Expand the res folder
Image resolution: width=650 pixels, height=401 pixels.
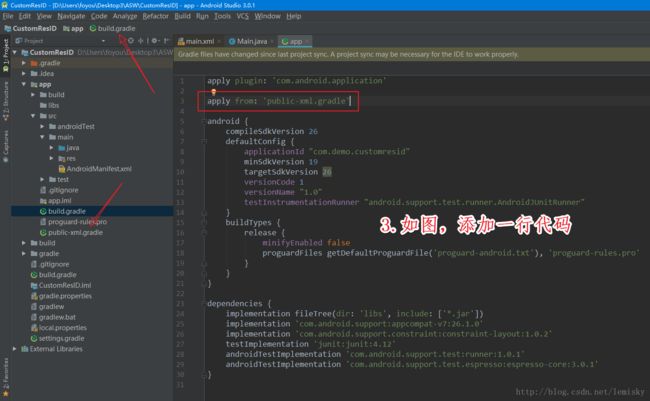click(x=51, y=158)
